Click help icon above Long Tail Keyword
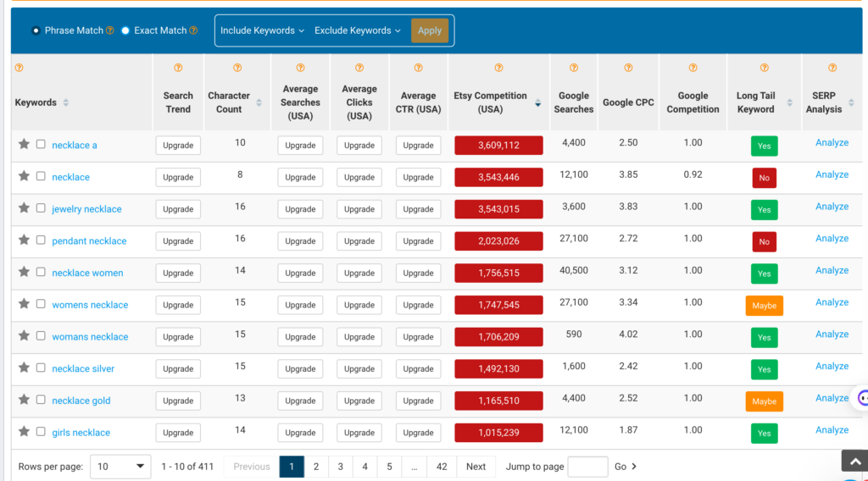Screen dimensions: 868x481 [x=764, y=68]
